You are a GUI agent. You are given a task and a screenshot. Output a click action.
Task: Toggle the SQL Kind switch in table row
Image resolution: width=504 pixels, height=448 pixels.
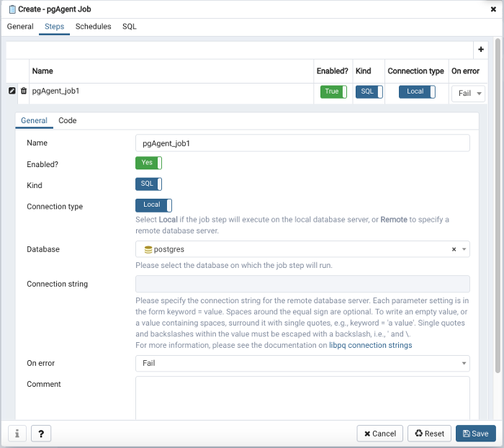click(x=369, y=91)
